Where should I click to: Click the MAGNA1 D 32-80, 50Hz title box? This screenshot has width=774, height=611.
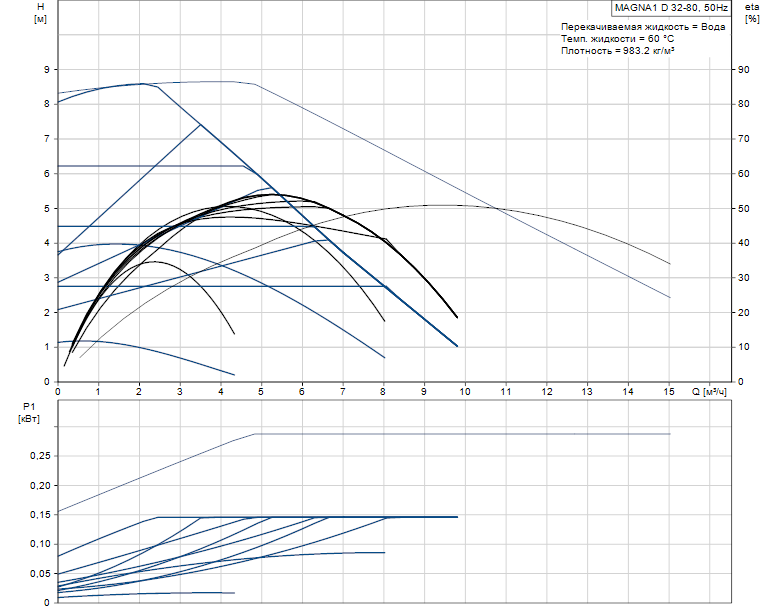click(x=671, y=8)
